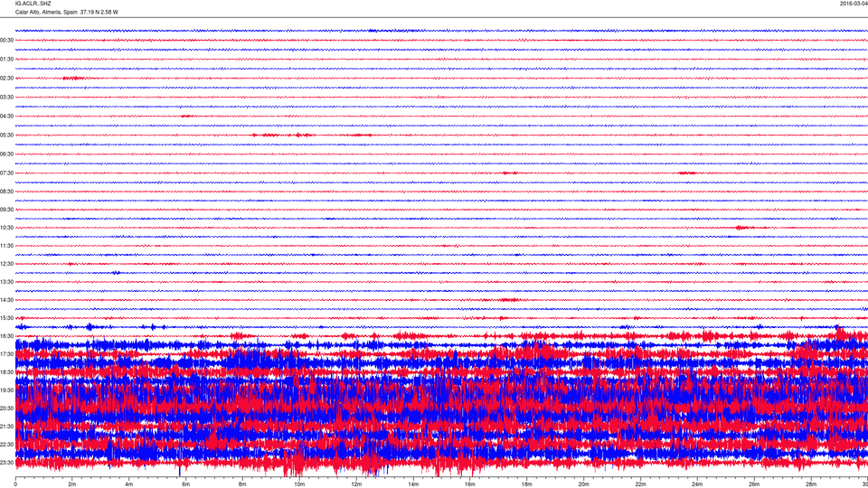Click the 6m tick label on the time axis
Screen dimensions: 868x488
[x=186, y=484]
